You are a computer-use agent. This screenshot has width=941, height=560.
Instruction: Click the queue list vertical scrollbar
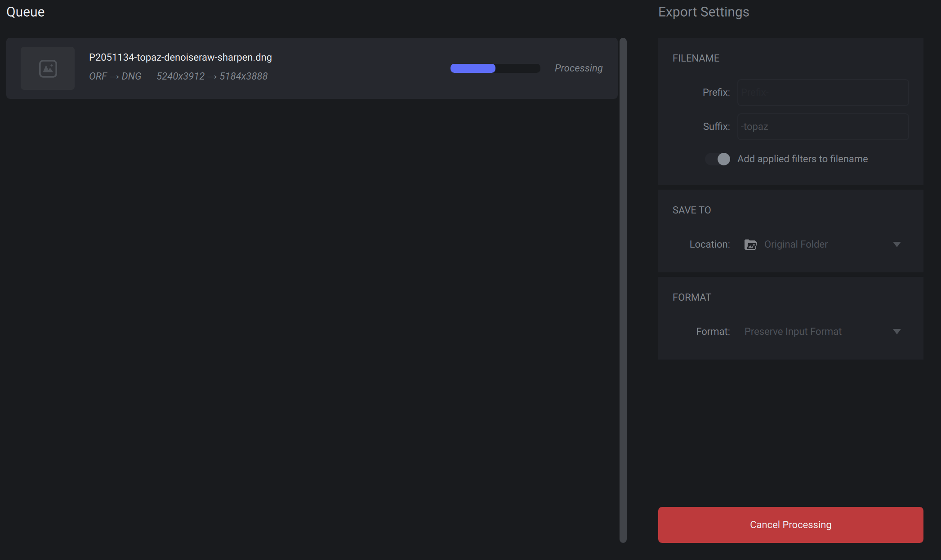point(623,290)
